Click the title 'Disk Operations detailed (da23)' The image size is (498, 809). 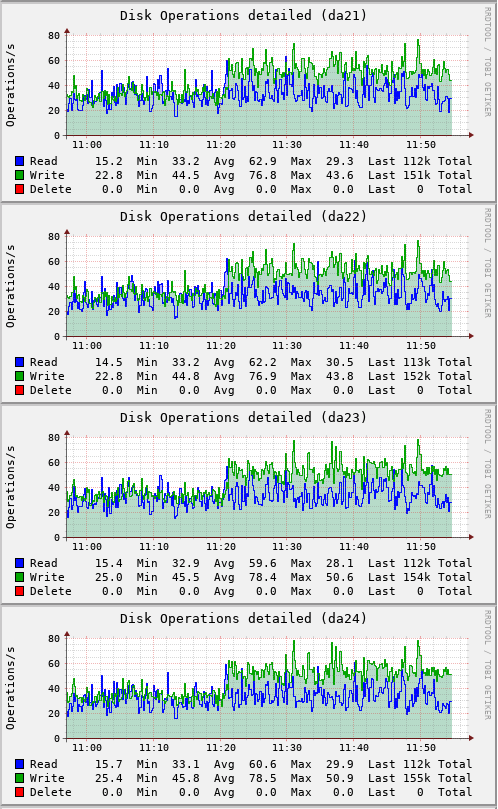243,417
